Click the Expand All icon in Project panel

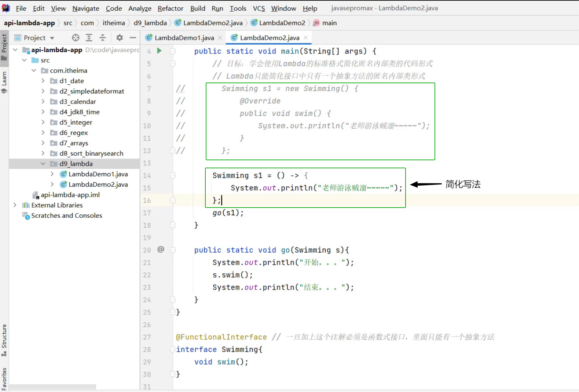[89, 38]
